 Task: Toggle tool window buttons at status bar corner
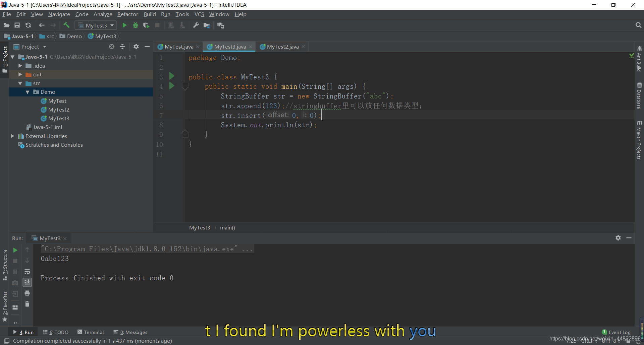click(x=6, y=341)
